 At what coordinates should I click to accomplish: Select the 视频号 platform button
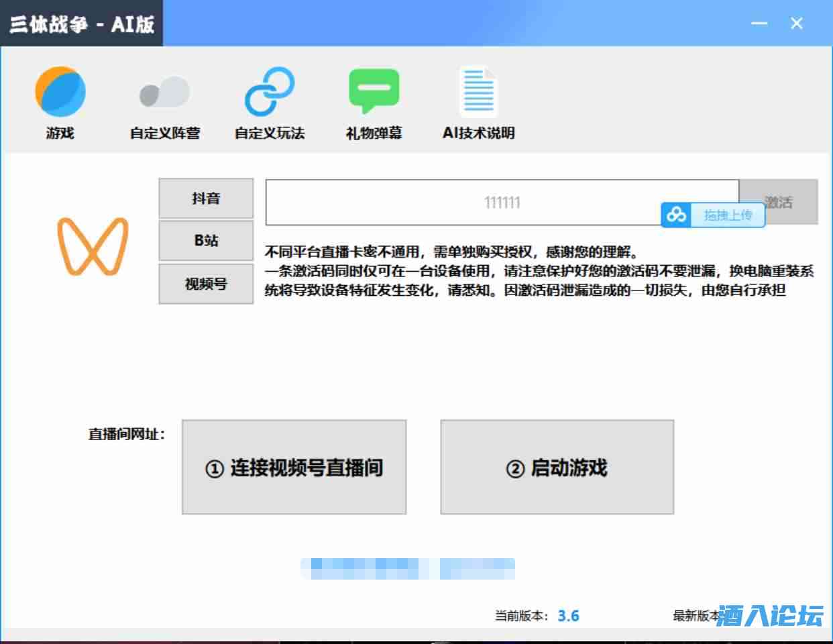click(x=206, y=284)
